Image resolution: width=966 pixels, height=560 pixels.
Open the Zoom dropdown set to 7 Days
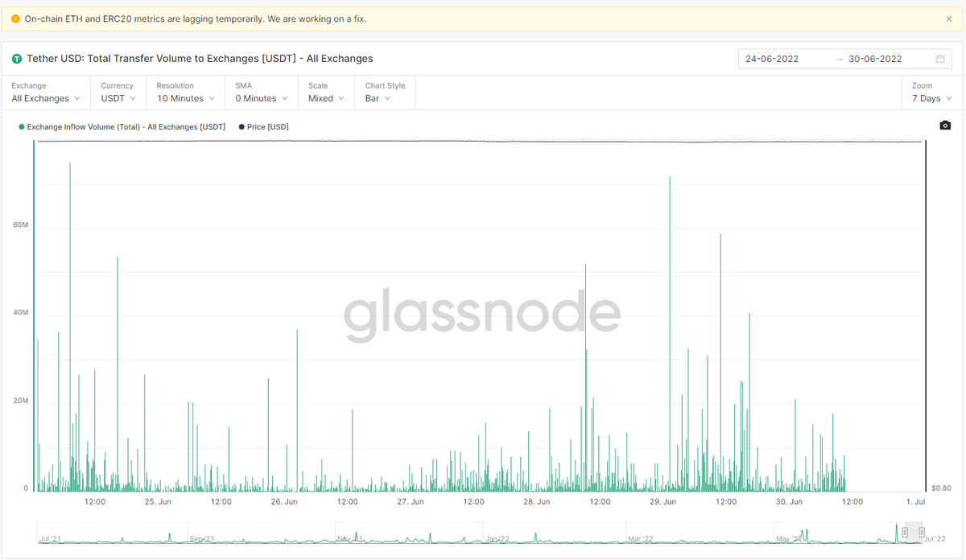tap(931, 93)
